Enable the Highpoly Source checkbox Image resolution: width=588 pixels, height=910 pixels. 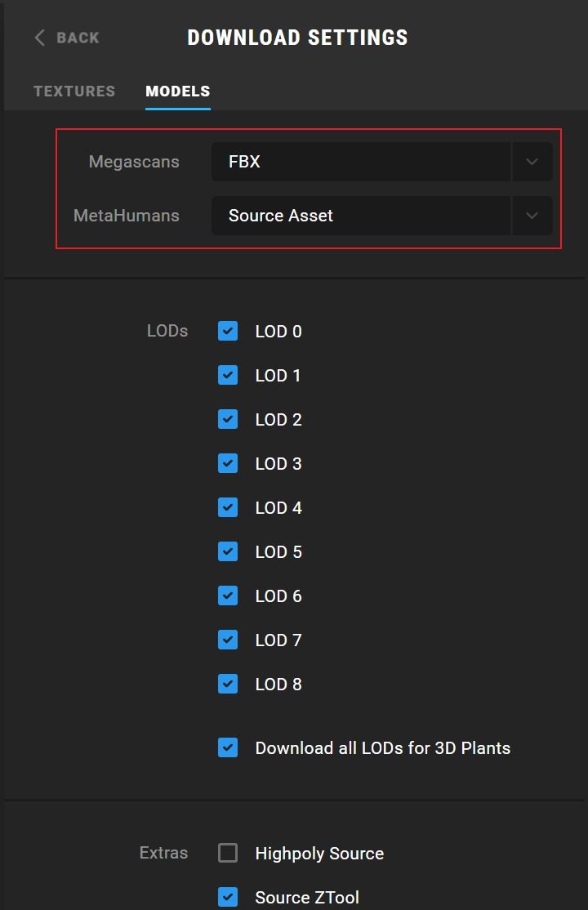tap(228, 853)
